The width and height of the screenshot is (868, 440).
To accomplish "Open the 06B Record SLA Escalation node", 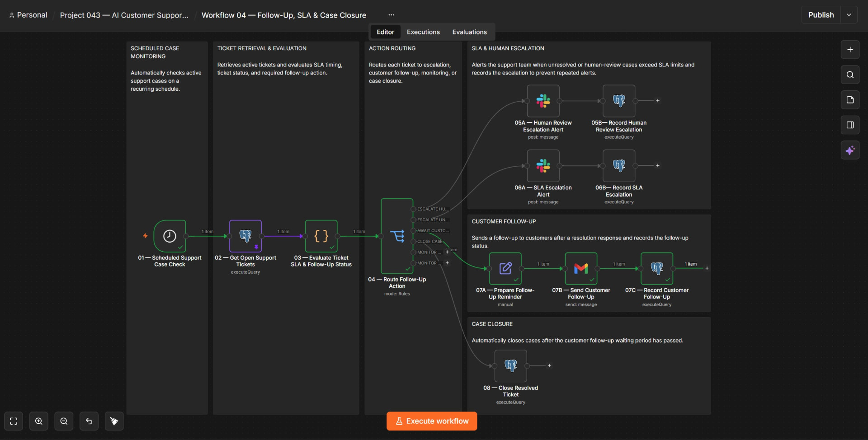I will click(619, 166).
